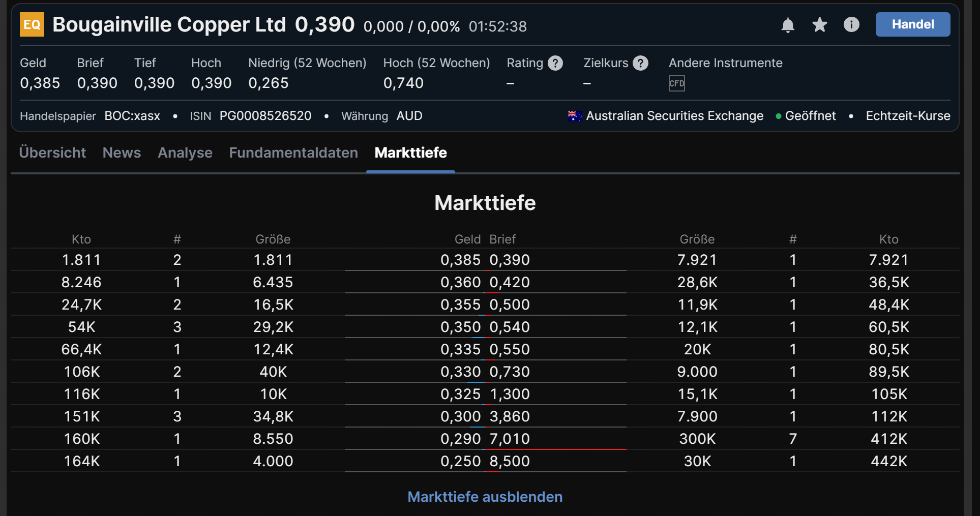Image resolution: width=980 pixels, height=516 pixels.
Task: Click the timestamp 01:52:38
Action: tap(498, 26)
